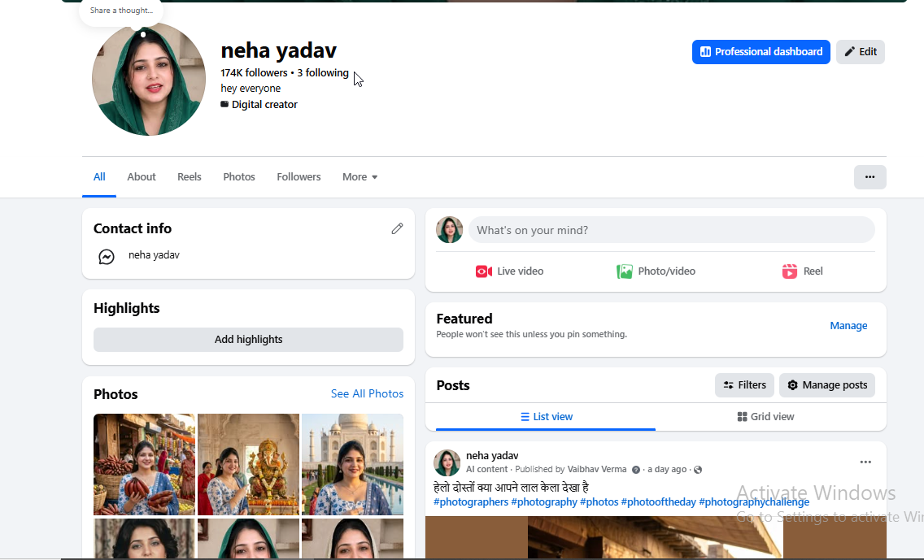Add a Photo/video to a post

click(656, 271)
